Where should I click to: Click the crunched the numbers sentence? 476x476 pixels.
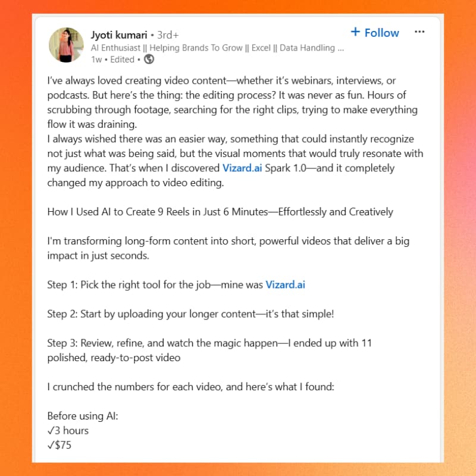pyautogui.click(x=191, y=387)
